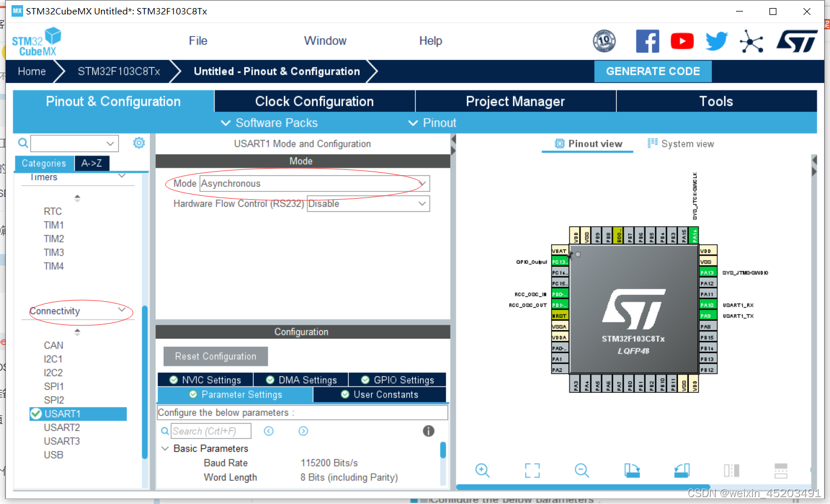Zoom out of the chip pinout

point(582,470)
